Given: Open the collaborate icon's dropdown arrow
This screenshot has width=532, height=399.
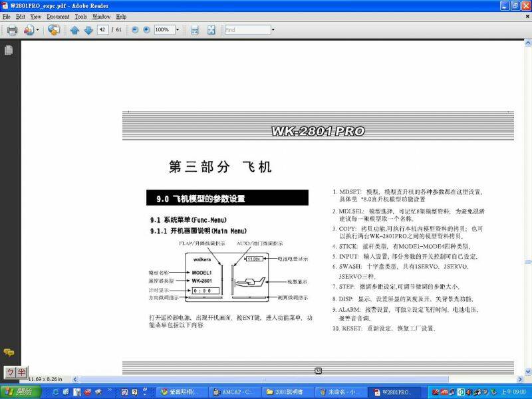Looking at the screenshot, I should click(37, 30).
